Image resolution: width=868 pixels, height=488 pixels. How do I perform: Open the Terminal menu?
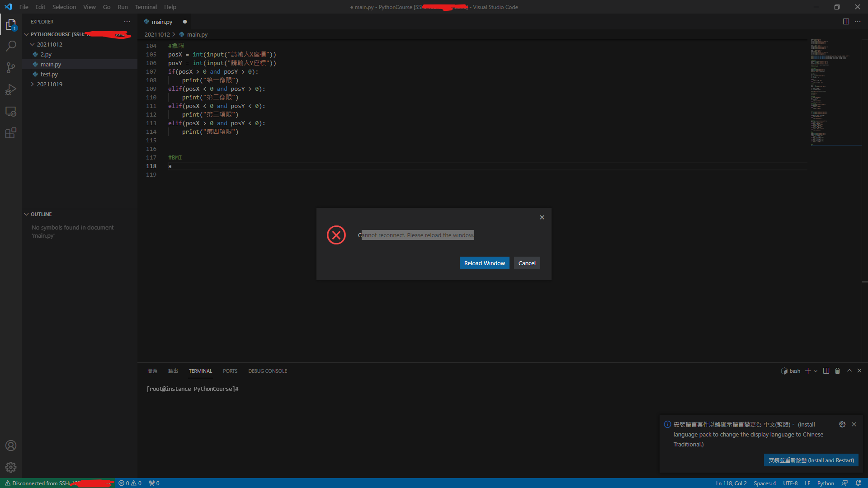[x=146, y=7]
